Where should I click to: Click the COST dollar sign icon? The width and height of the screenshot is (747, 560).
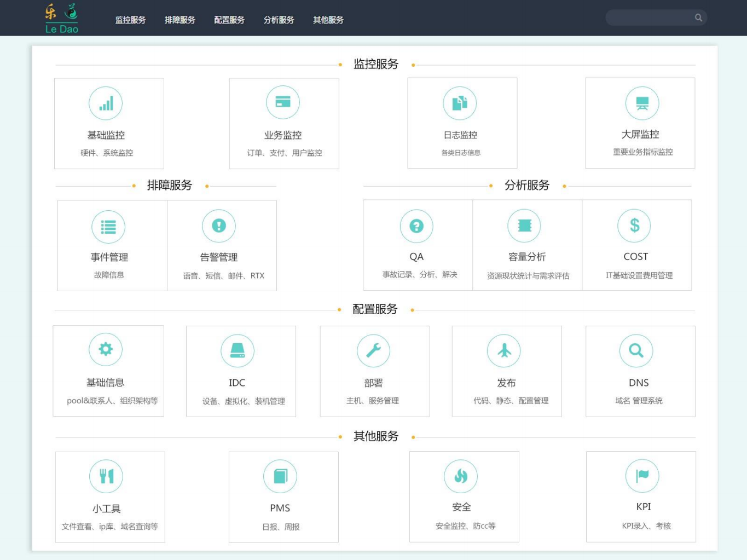[635, 226]
